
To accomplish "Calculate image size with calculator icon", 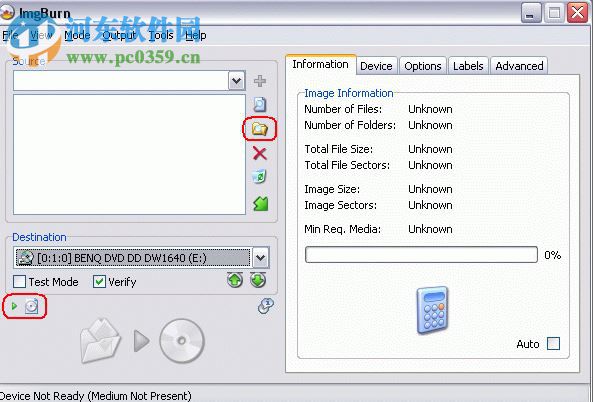I will pyautogui.click(x=432, y=310).
